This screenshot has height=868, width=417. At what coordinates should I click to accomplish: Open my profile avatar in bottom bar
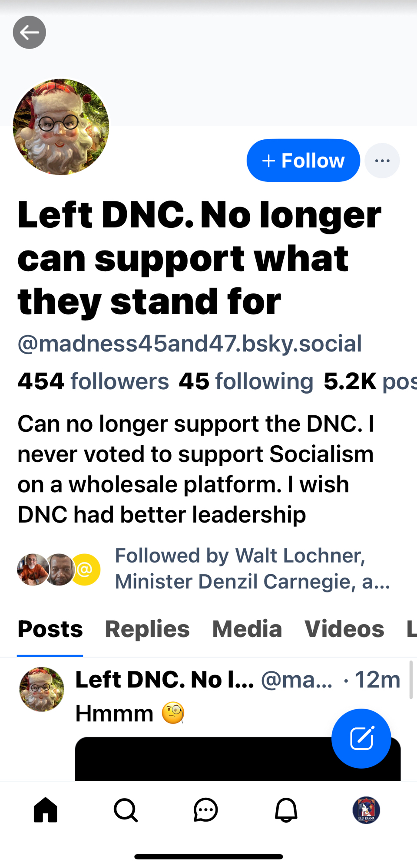pos(366,810)
